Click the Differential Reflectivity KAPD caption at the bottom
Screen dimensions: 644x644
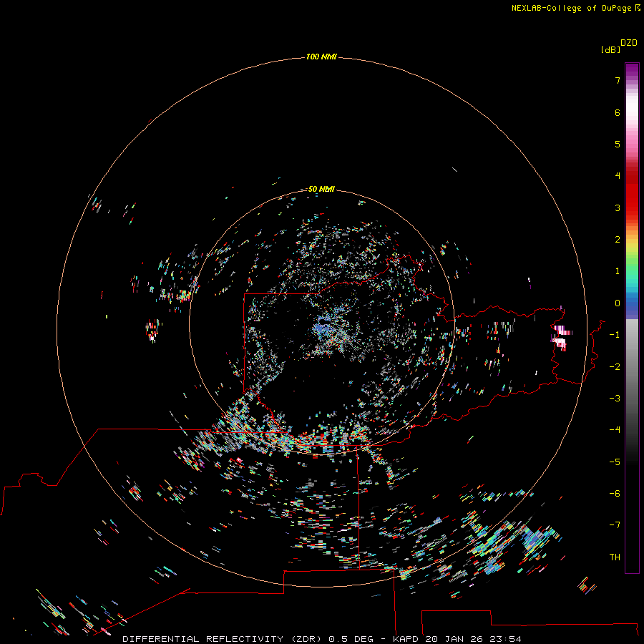tap(322, 639)
